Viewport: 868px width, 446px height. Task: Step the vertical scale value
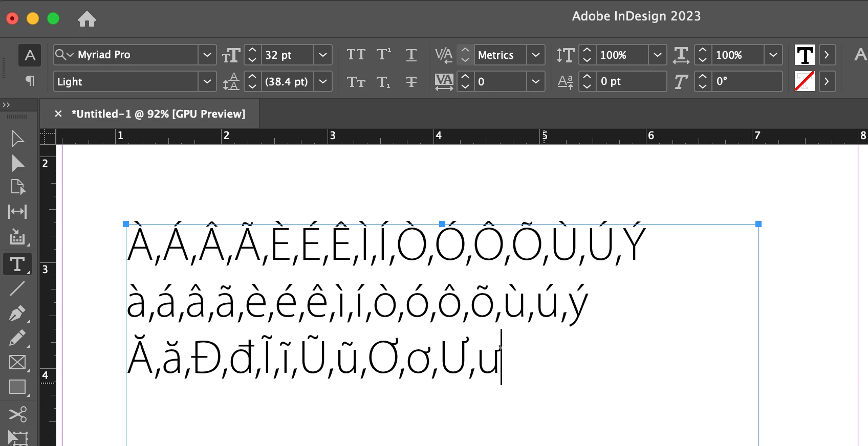(587, 55)
